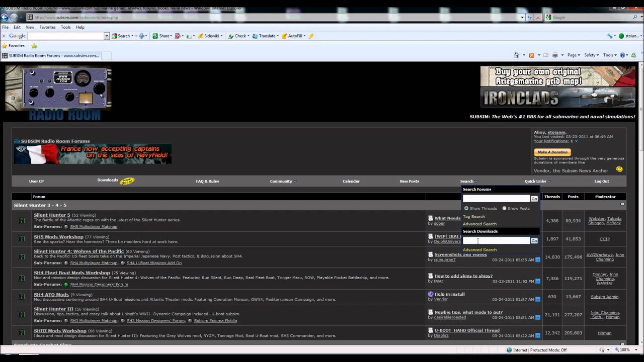The width and height of the screenshot is (644, 362).
Task: Click the Make A Donation button
Action: (552, 152)
